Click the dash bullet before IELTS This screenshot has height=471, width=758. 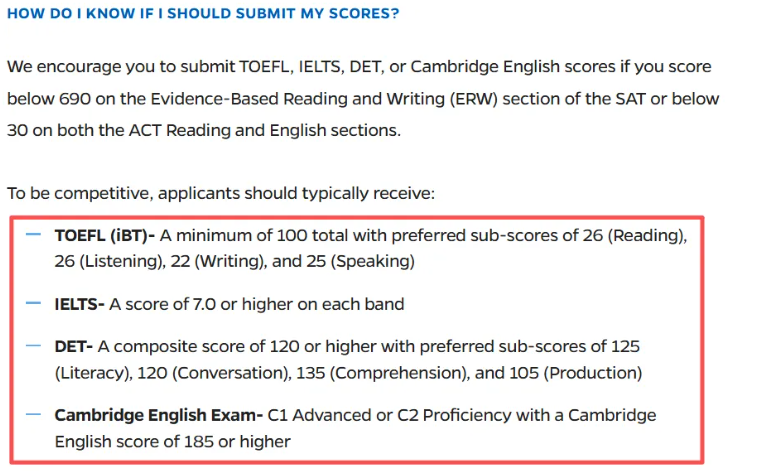point(34,302)
